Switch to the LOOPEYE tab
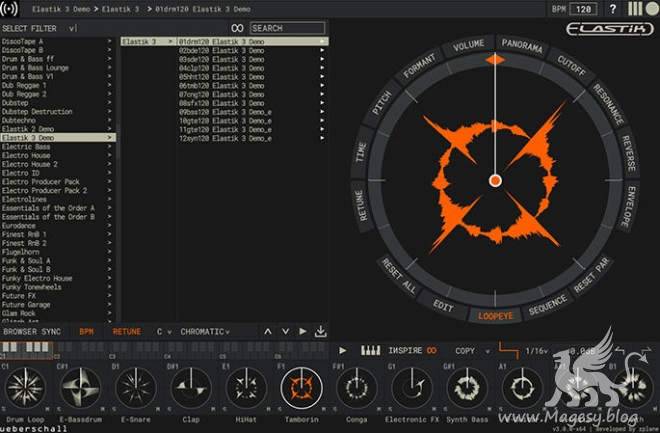The width and height of the screenshot is (660, 433). (x=495, y=316)
